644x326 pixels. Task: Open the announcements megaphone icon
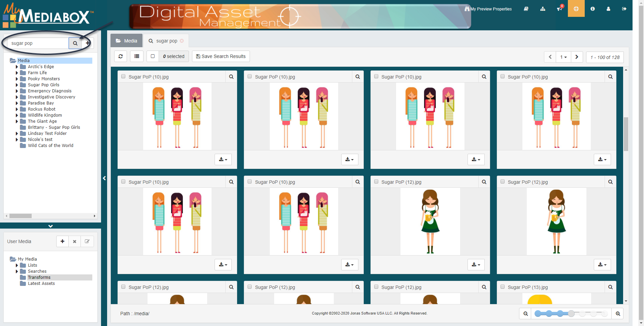[559, 9]
